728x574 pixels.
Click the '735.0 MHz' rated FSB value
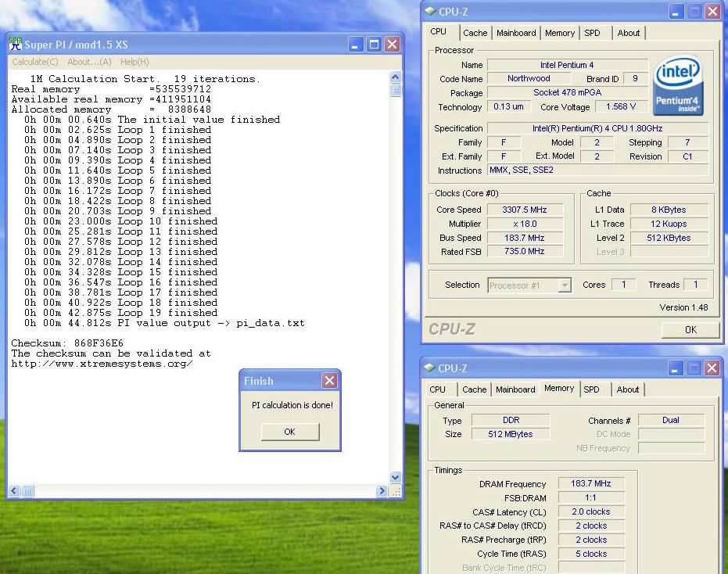pos(525,251)
